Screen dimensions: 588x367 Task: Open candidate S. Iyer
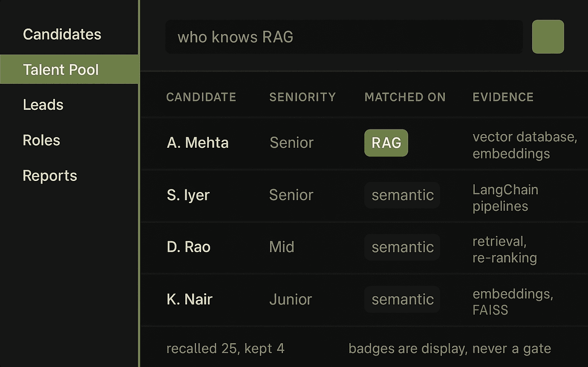[188, 195]
